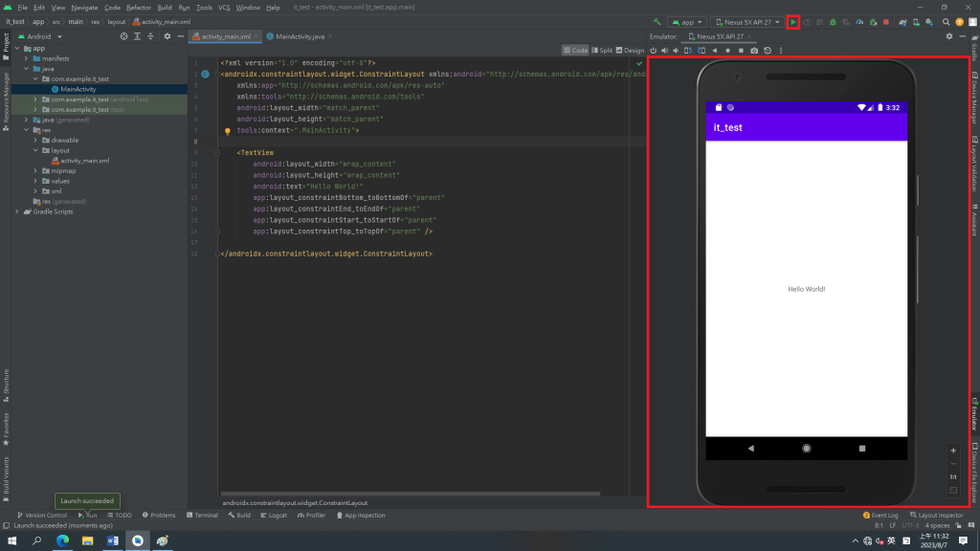The height and width of the screenshot is (551, 980).
Task: Switch editor to Code view
Action: tap(575, 51)
